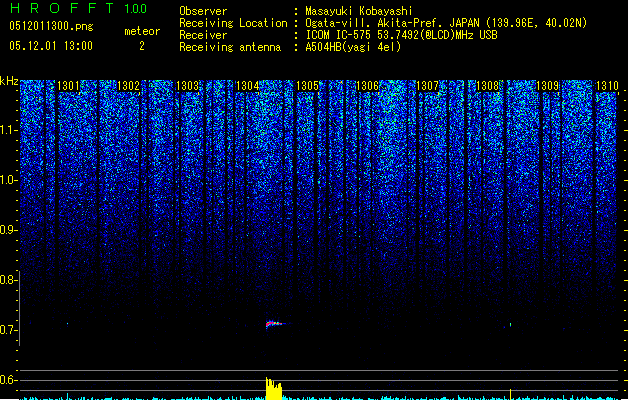
Task: Click the yellow signal level peak
Action: tap(274, 388)
